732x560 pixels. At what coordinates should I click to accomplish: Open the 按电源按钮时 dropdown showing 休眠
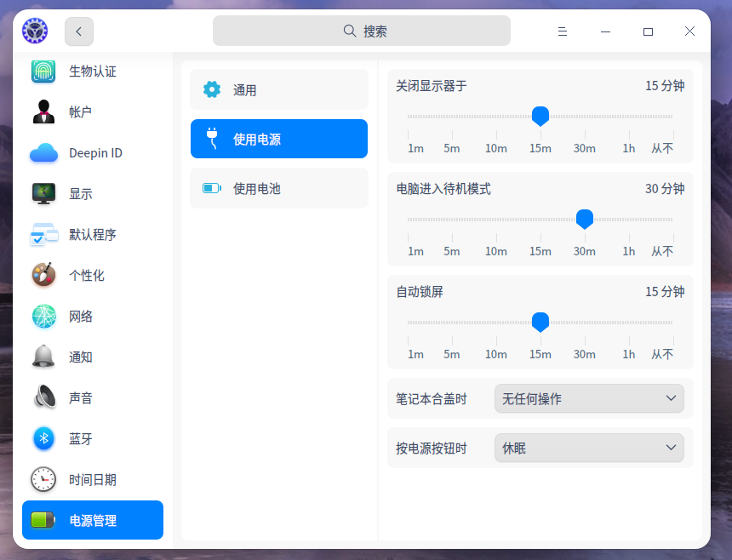589,448
